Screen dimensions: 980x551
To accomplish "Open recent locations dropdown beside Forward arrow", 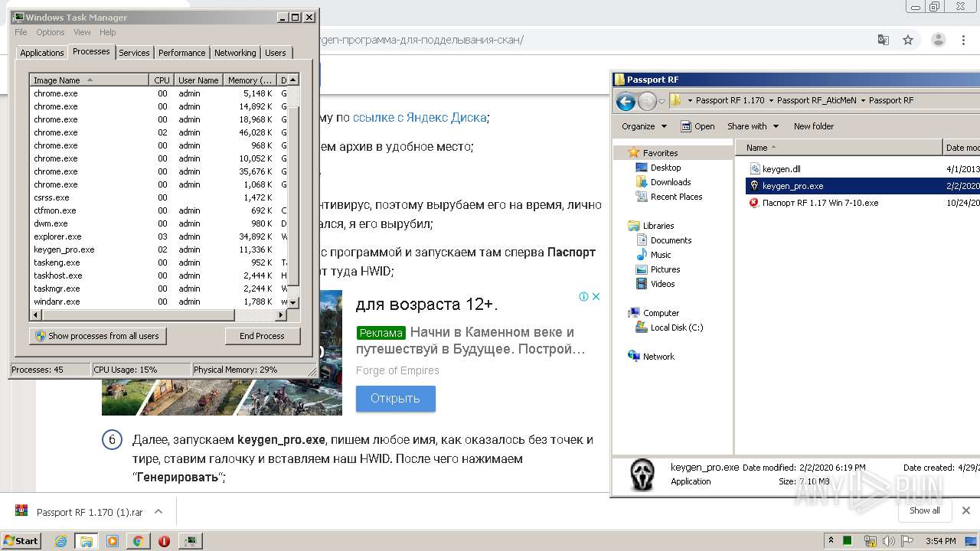I will click(661, 101).
